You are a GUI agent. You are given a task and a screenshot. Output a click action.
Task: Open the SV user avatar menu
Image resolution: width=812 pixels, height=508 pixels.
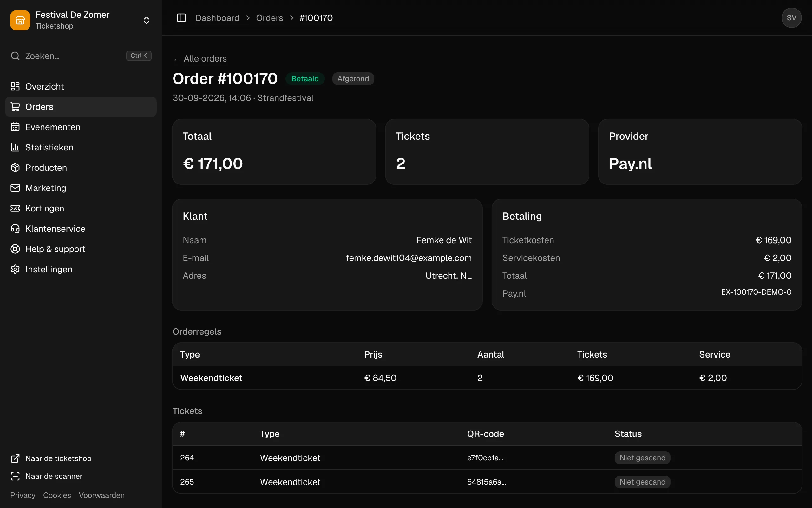pos(791,18)
